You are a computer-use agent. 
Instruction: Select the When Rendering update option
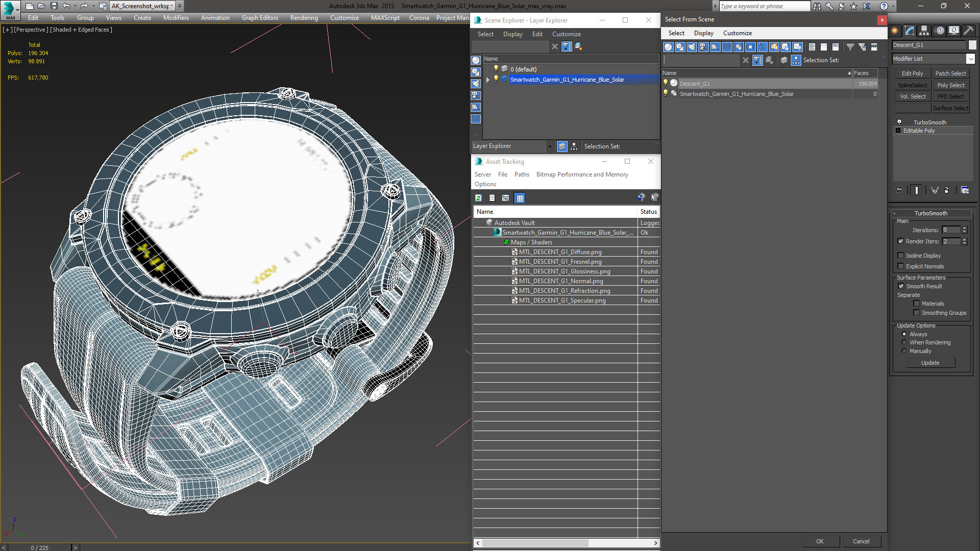[x=904, y=342]
